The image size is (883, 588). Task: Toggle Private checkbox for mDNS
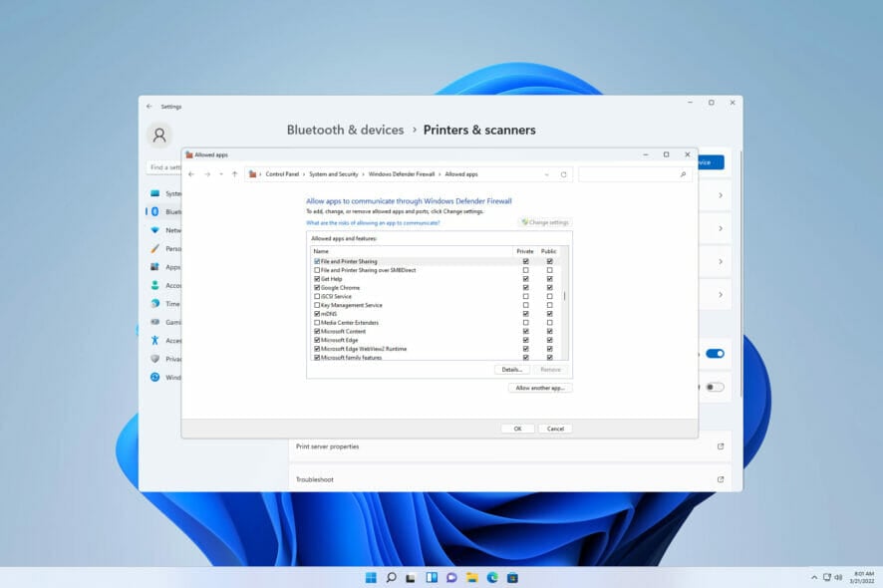point(526,314)
